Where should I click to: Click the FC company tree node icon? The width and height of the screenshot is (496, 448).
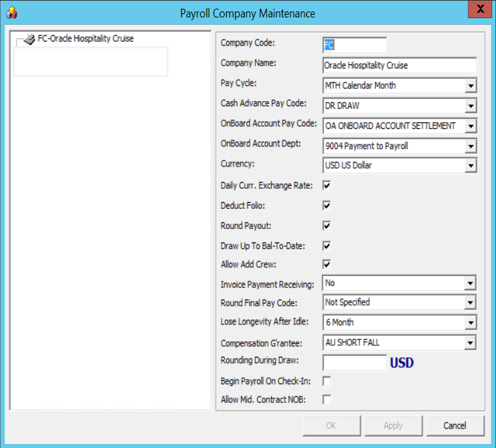(x=30, y=39)
